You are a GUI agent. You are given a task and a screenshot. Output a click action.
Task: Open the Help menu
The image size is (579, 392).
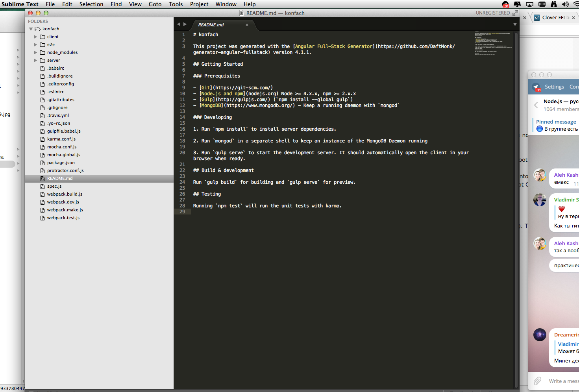[250, 4]
